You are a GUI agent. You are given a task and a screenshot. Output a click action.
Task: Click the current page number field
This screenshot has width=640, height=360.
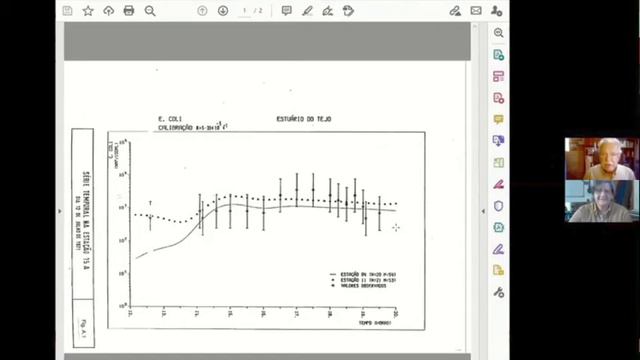click(244, 11)
